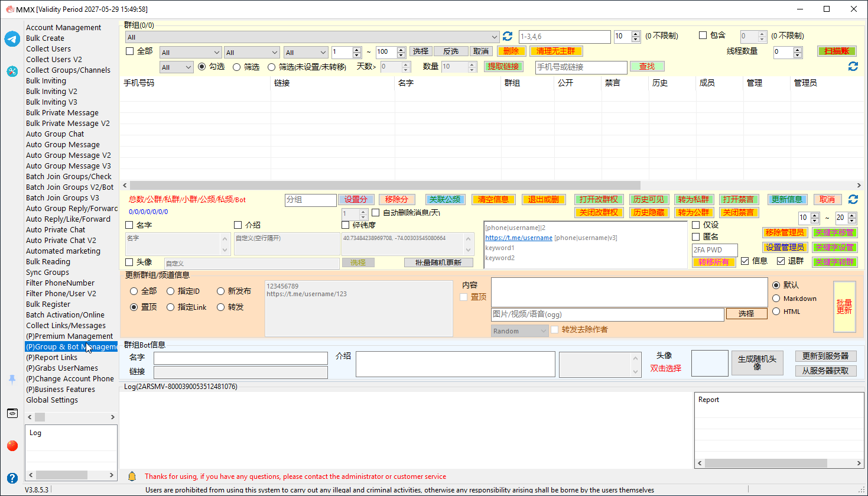Click the Telegram paper-plane sidebar icon
Viewport: 868px width, 496px height.
coord(12,39)
